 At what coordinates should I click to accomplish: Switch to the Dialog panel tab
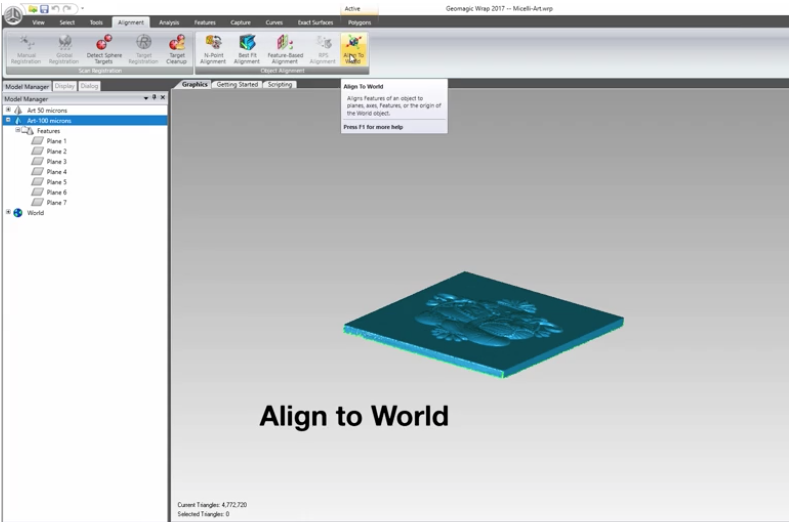[89, 86]
